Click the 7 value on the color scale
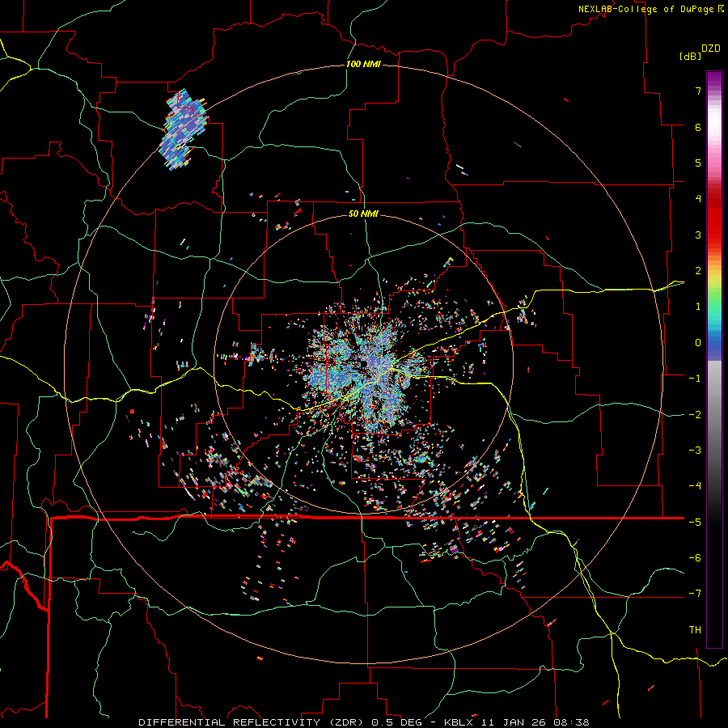This screenshot has height=728, width=728. click(x=698, y=91)
